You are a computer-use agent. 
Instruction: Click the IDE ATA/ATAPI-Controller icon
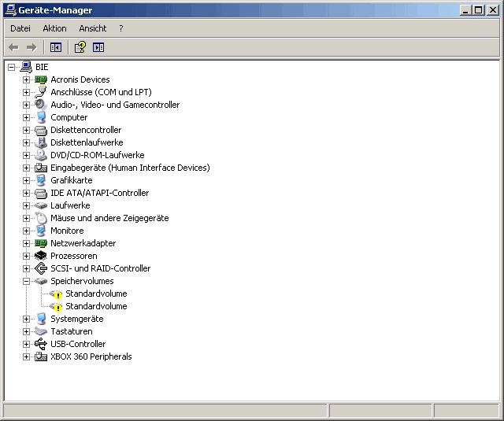pos(41,193)
